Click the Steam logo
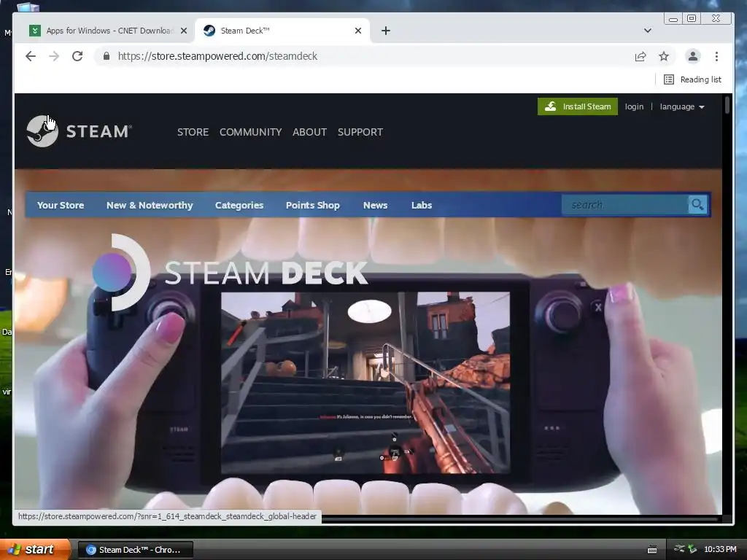This screenshot has width=747, height=560. (79, 131)
